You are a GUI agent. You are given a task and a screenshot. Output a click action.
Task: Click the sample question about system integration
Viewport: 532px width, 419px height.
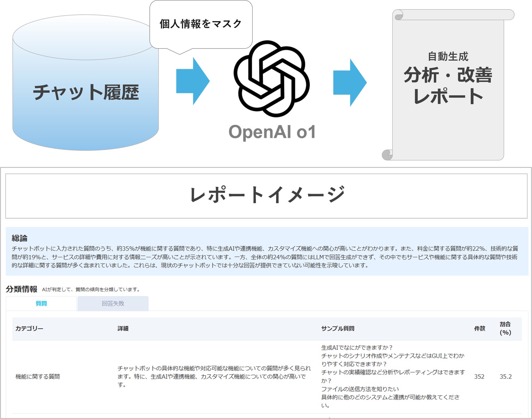390,401
